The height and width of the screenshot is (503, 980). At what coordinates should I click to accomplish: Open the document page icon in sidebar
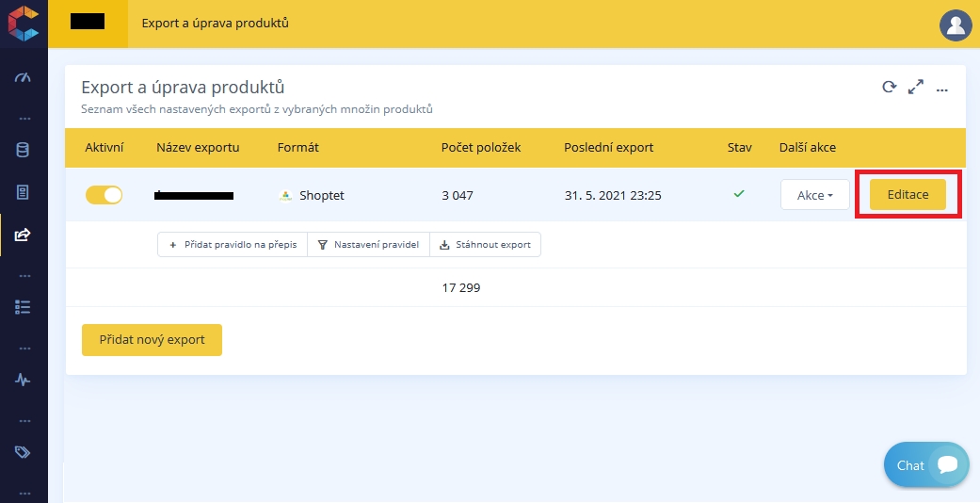pyautogui.click(x=23, y=192)
